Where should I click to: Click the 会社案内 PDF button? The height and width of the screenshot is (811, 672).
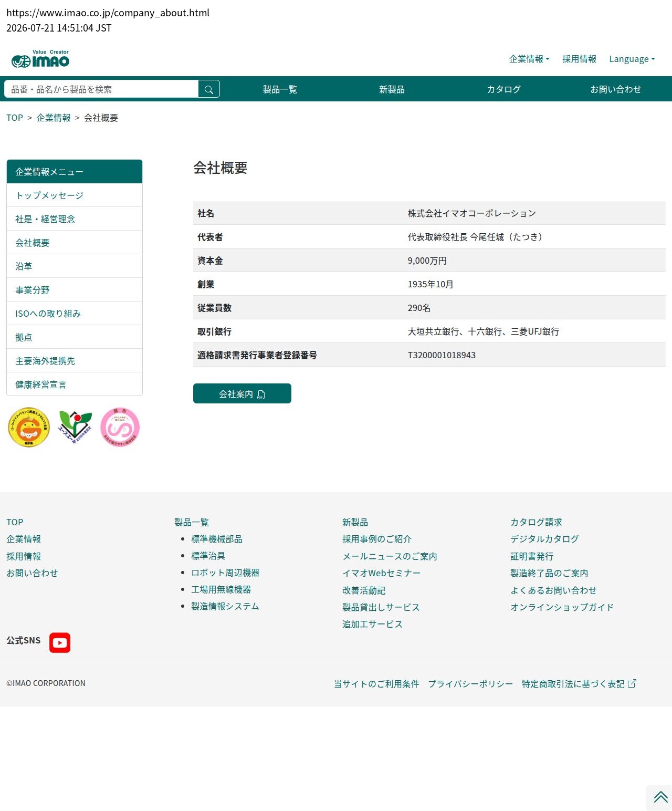tap(242, 393)
